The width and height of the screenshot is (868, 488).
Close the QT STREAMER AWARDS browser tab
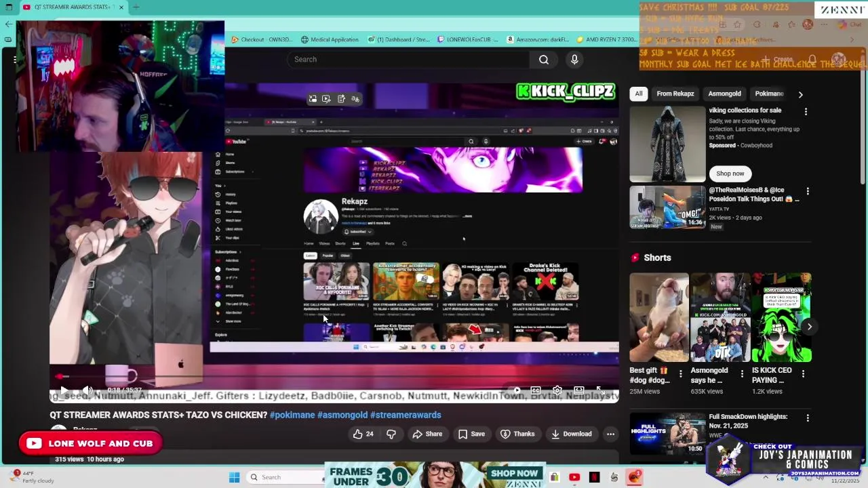pos(121,7)
